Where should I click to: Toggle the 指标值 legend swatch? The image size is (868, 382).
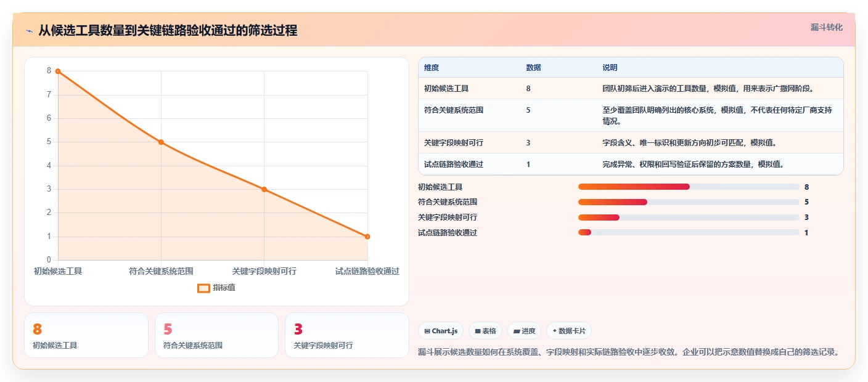point(203,288)
